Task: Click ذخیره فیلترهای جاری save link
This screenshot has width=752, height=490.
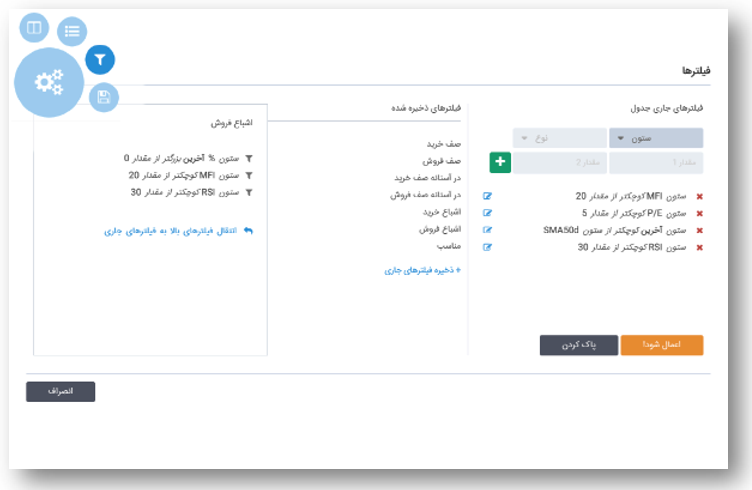Action: [x=423, y=270]
